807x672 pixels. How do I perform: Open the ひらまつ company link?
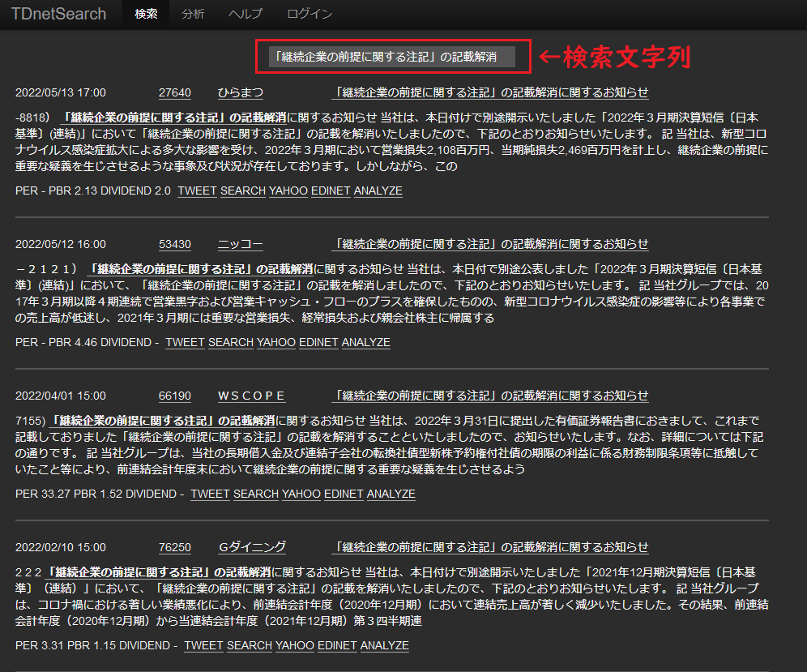(x=241, y=92)
